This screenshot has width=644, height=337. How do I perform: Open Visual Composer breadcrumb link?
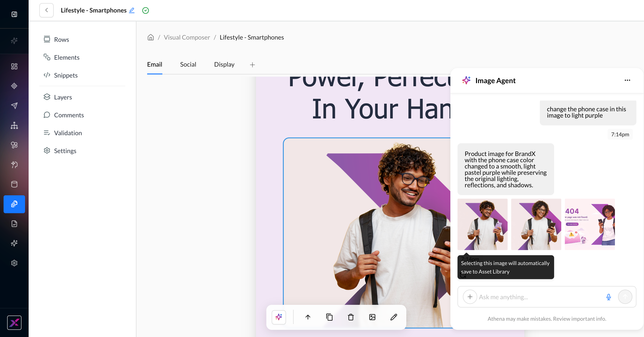point(187,37)
